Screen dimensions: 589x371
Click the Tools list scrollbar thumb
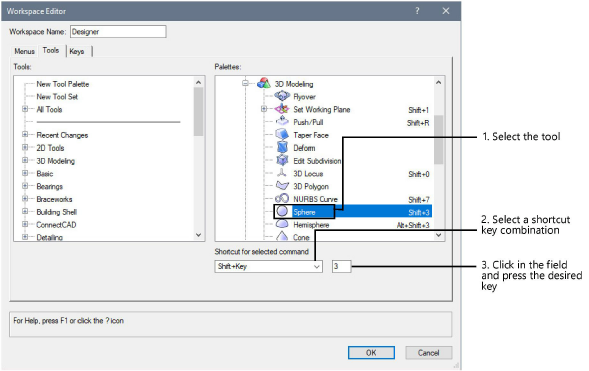(198, 111)
